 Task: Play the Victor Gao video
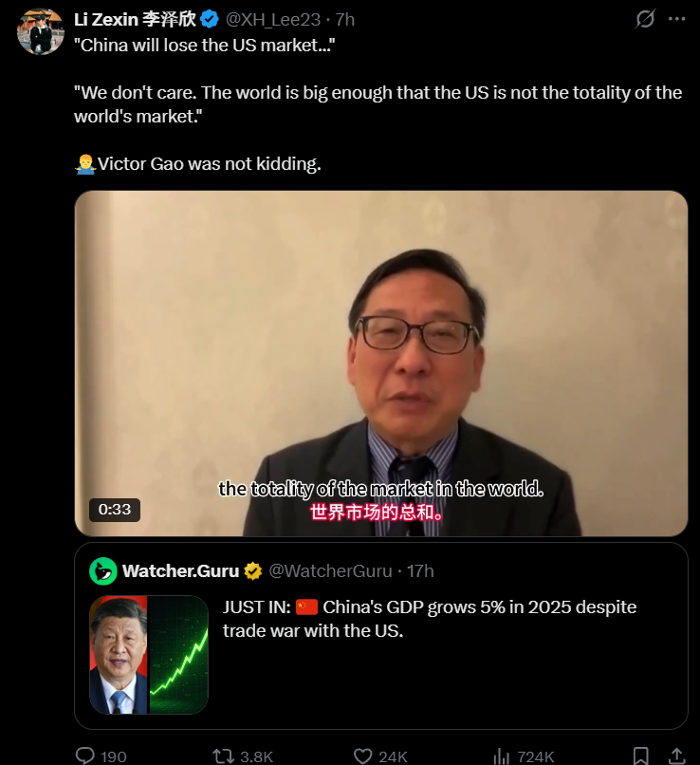point(381,364)
